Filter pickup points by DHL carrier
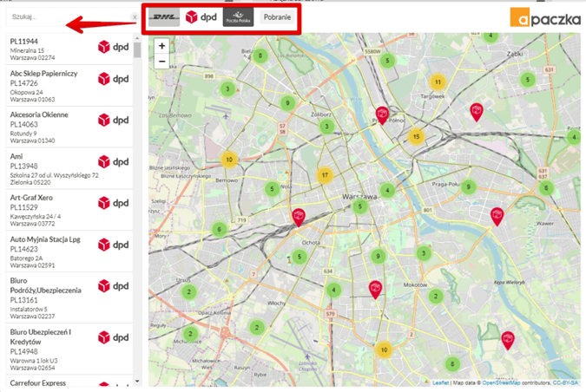586x392 pixels. 164,17
